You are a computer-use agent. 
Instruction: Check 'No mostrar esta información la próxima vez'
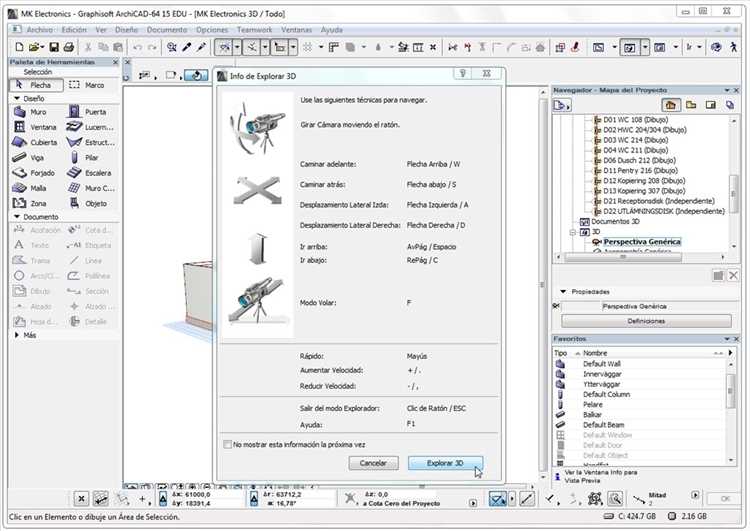coord(228,444)
